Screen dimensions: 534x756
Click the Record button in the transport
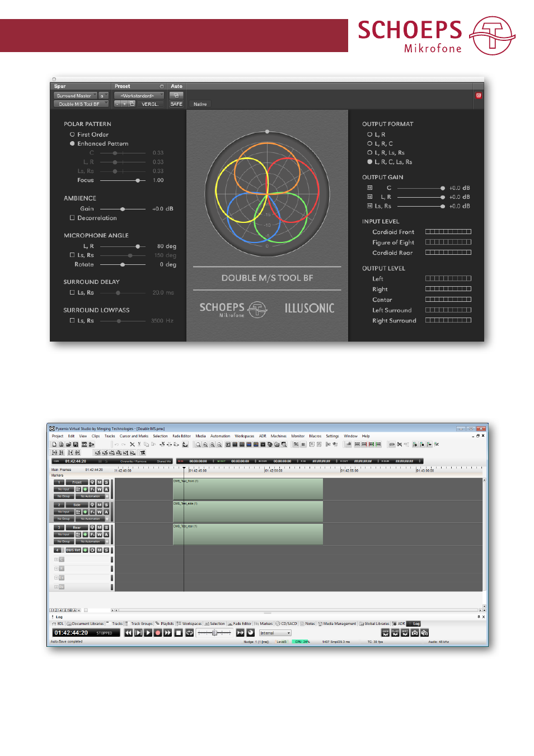point(158,633)
